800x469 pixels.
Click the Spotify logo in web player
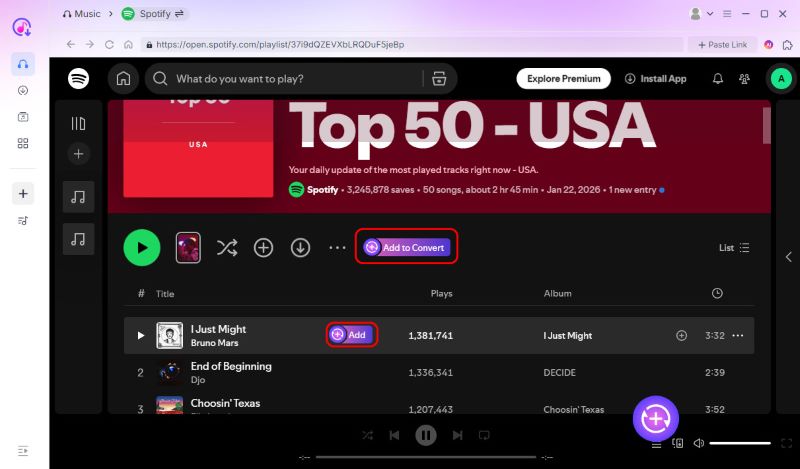click(x=79, y=79)
